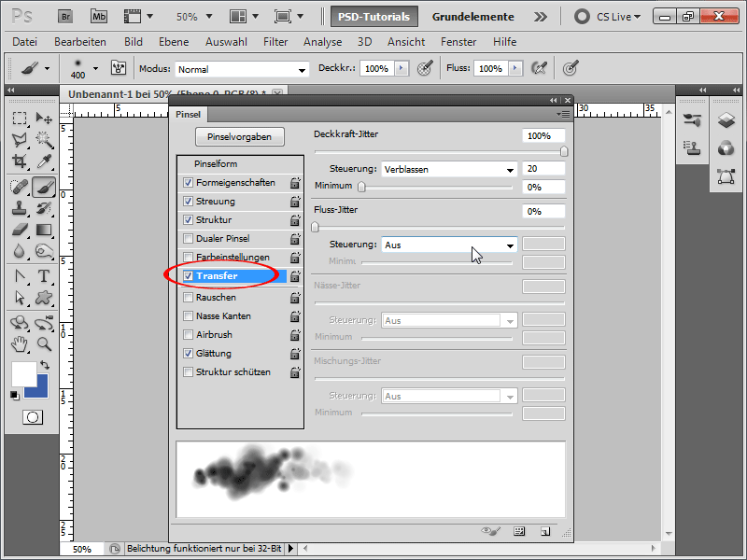Switch to the Pinsel panel tab
The image size is (747, 560).
click(189, 114)
